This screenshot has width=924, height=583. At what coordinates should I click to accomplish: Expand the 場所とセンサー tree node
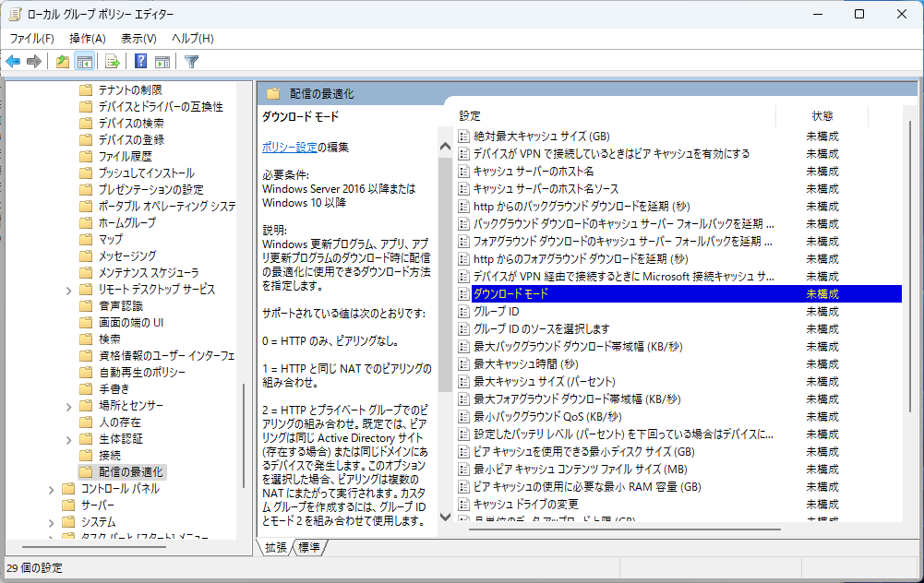[x=69, y=406]
